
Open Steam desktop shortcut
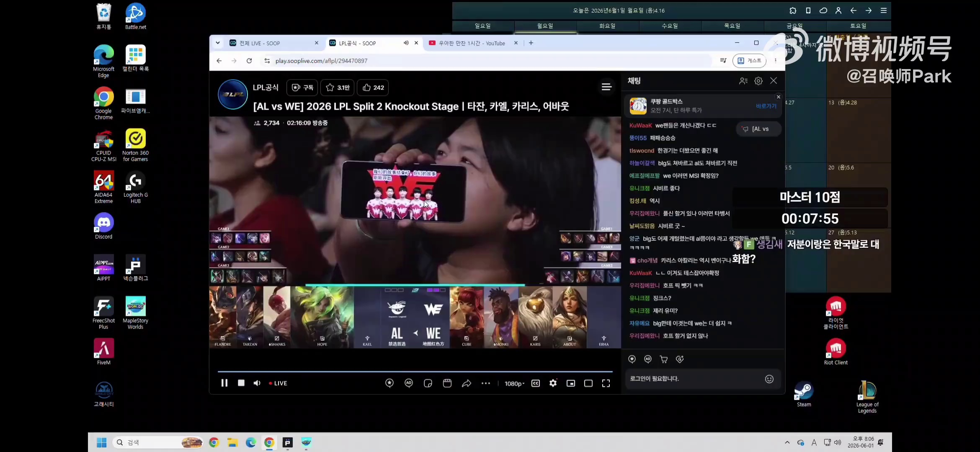(804, 394)
